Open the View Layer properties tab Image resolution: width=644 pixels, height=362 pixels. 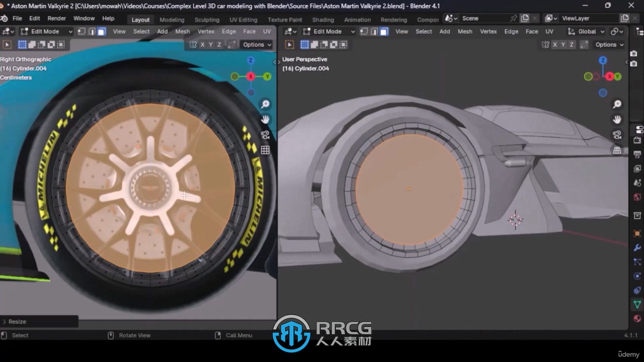637,168
